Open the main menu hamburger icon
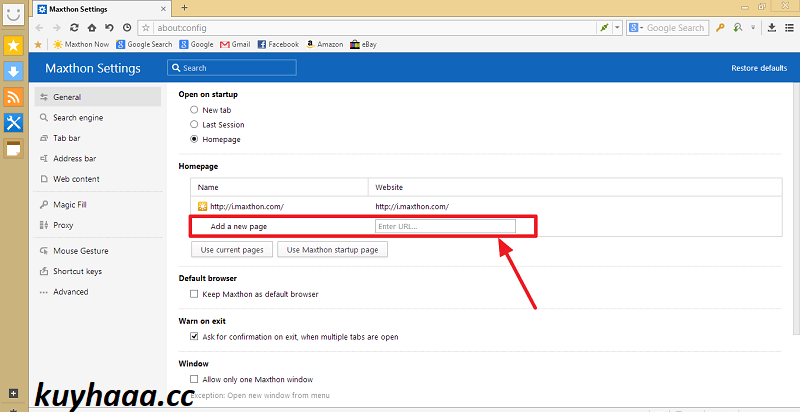 pos(790,28)
